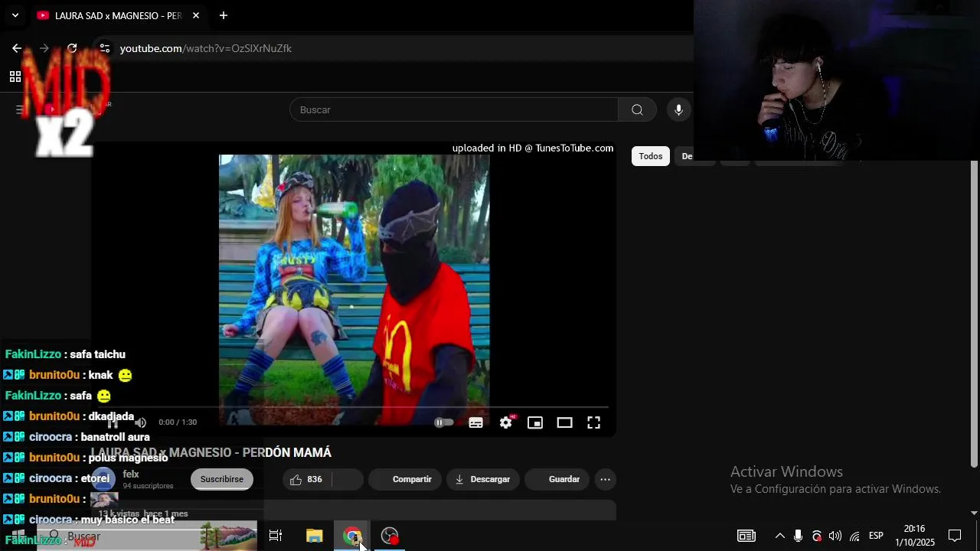Select the Todos filter chip
This screenshot has width=980, height=551.
651,156
